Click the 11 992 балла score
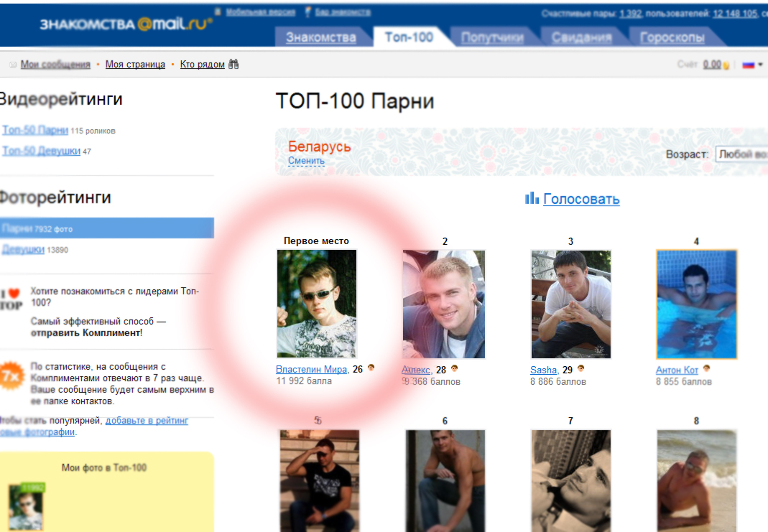The width and height of the screenshot is (768, 532). 304,381
